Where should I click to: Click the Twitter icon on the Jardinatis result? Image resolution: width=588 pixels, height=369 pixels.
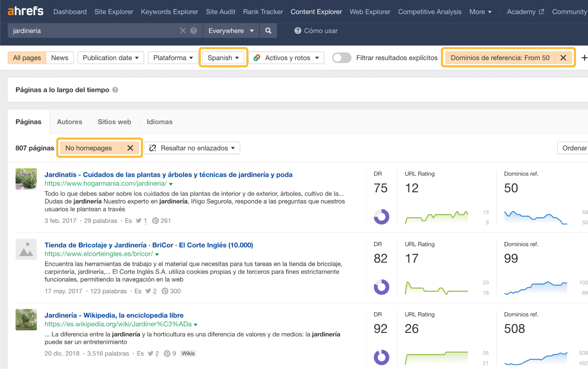point(139,221)
